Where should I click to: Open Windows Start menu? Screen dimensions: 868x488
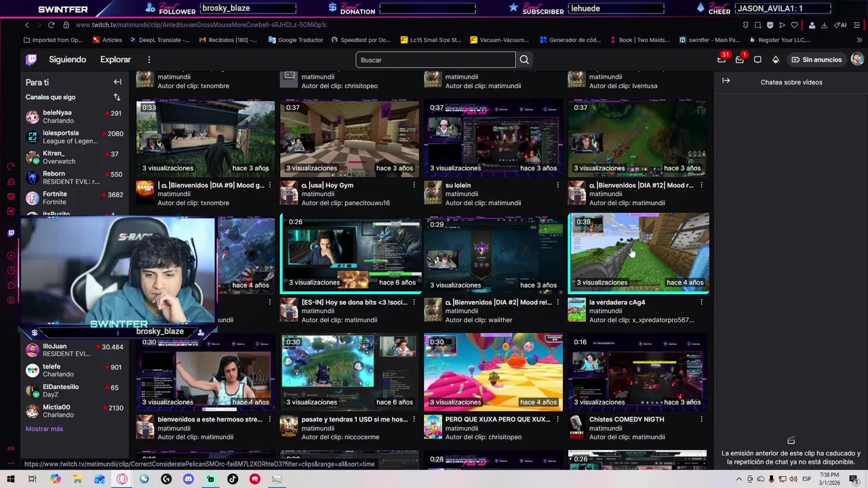10,479
